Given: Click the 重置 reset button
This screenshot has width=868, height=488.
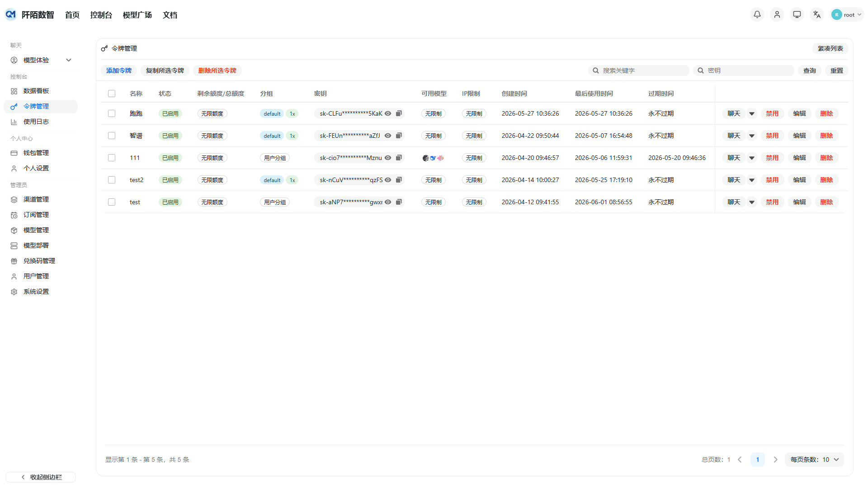Looking at the screenshot, I should pos(837,70).
